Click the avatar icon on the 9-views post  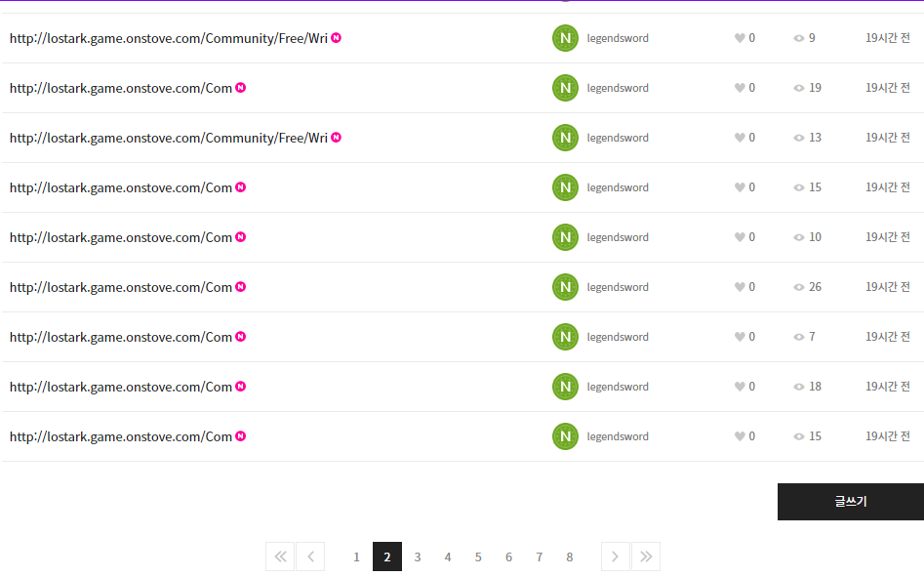pyautogui.click(x=565, y=38)
